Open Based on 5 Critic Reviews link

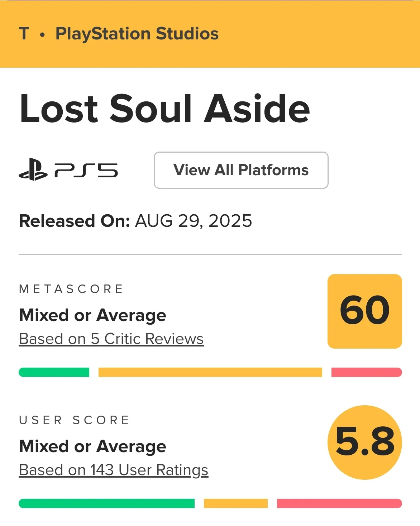coord(111,339)
